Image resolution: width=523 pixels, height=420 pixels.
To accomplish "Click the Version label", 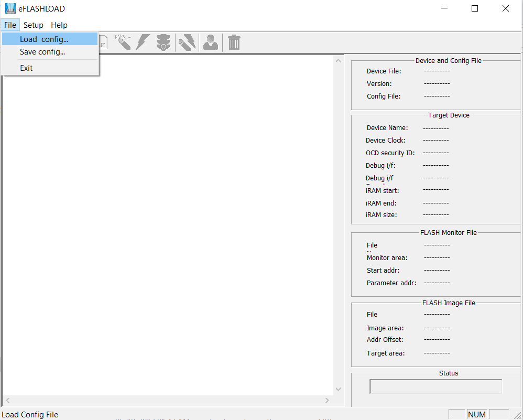I will click(x=379, y=84).
